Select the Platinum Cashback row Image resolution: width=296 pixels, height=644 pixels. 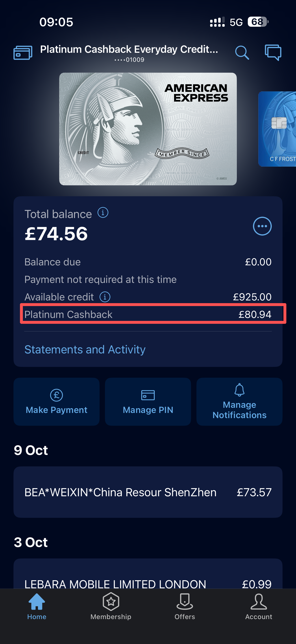point(148,314)
